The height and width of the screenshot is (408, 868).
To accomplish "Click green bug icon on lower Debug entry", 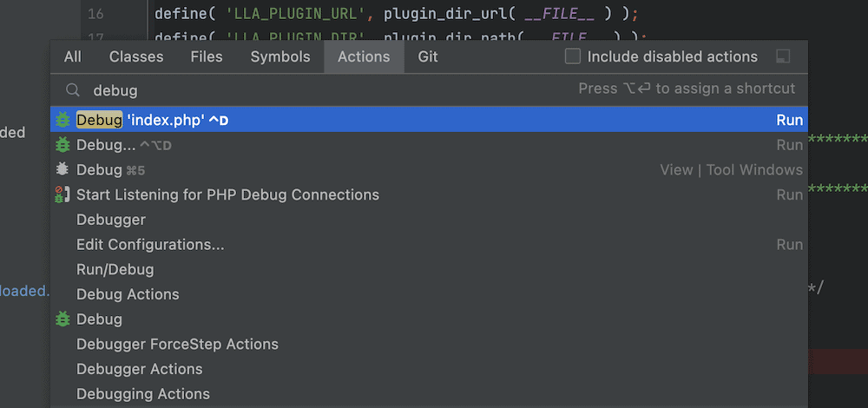I will [x=62, y=319].
